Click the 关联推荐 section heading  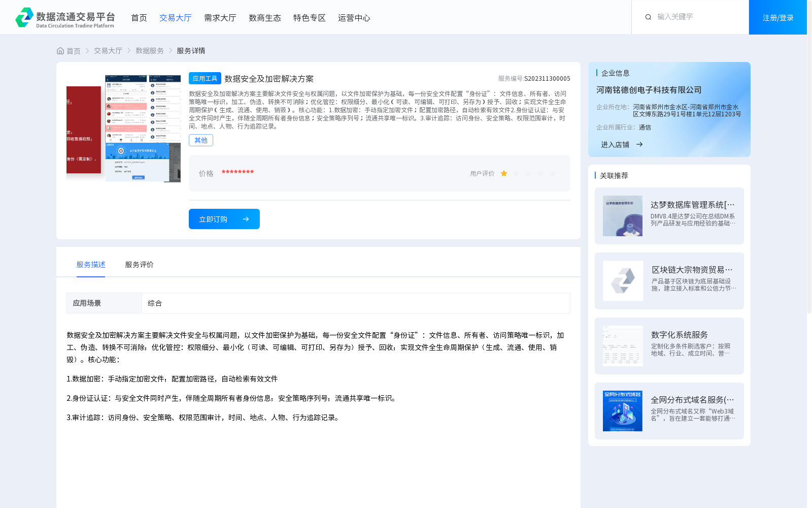click(x=614, y=176)
